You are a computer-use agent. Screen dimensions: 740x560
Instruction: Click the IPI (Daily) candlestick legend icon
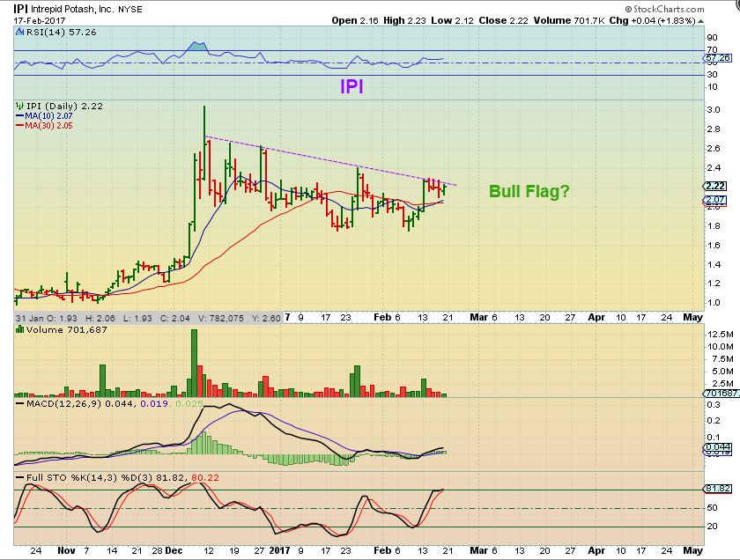tap(18, 105)
